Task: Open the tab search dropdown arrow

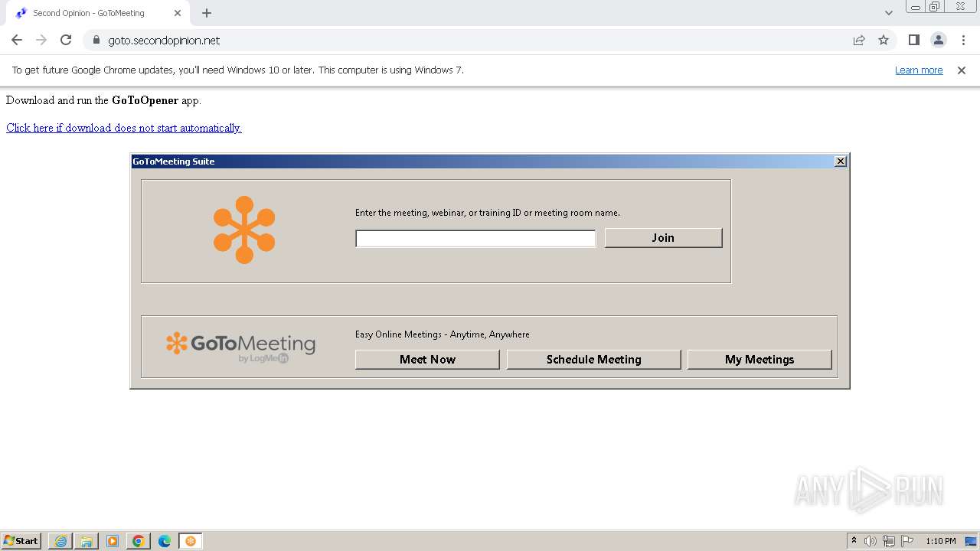Action: [888, 13]
